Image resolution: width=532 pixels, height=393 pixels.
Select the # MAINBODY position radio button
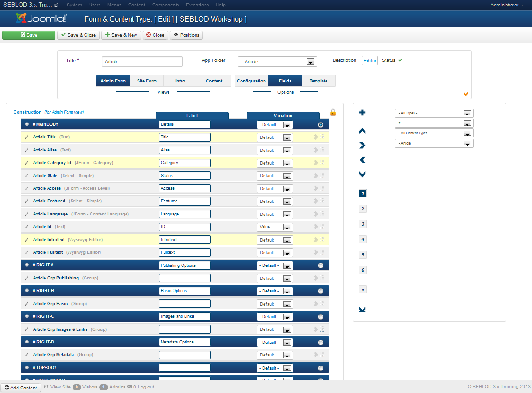click(321, 125)
